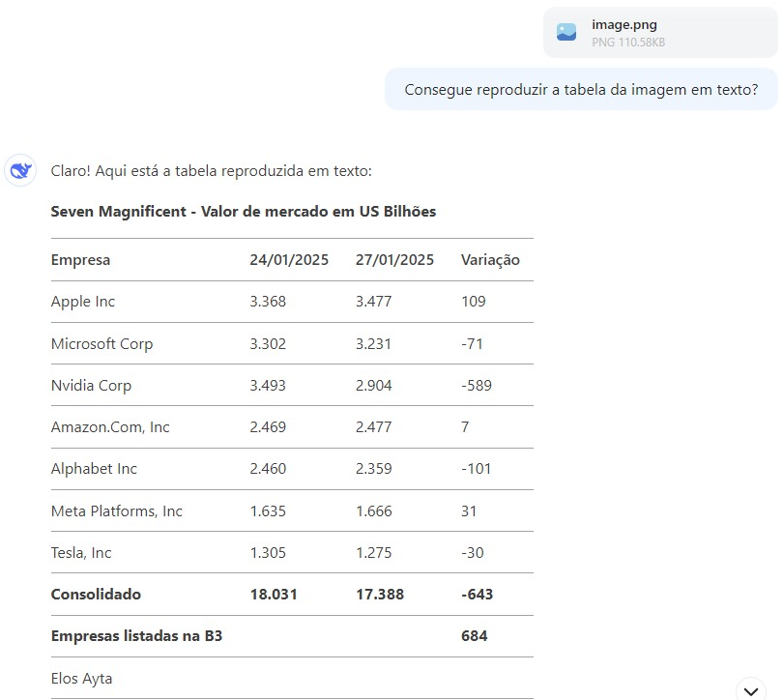Click Amazon value '2.477'
The width and height of the screenshot is (783, 700).
[x=373, y=427]
